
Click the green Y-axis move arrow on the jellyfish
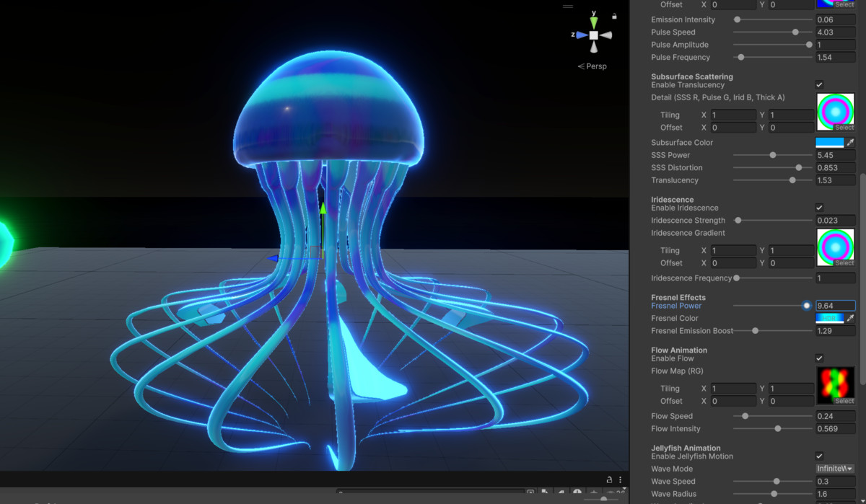click(323, 208)
